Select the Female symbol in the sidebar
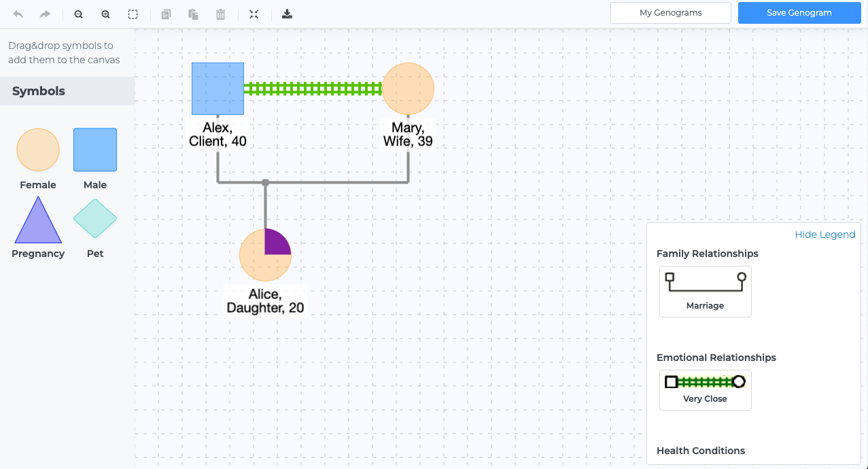Screen dimensions: 868x469 (x=37, y=149)
